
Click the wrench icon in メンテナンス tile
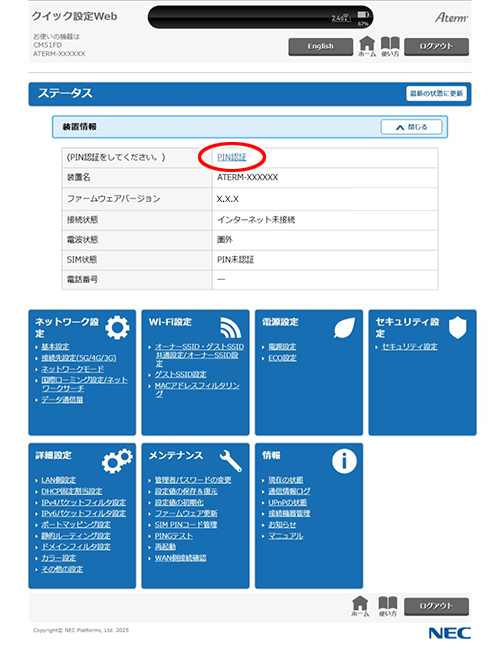coord(230,460)
